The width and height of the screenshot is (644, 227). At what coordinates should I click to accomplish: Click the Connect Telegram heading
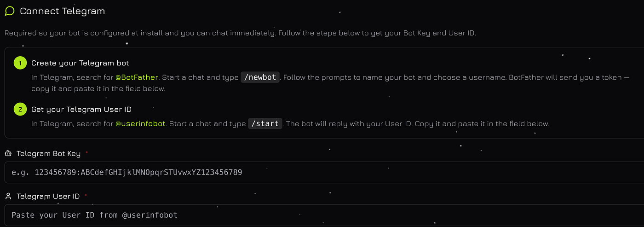(x=63, y=11)
